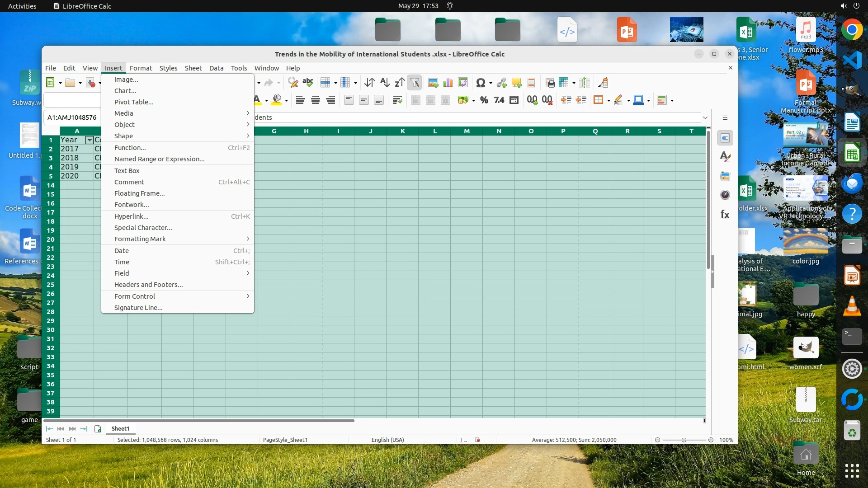Select the Sheet1 tab

coord(120,429)
